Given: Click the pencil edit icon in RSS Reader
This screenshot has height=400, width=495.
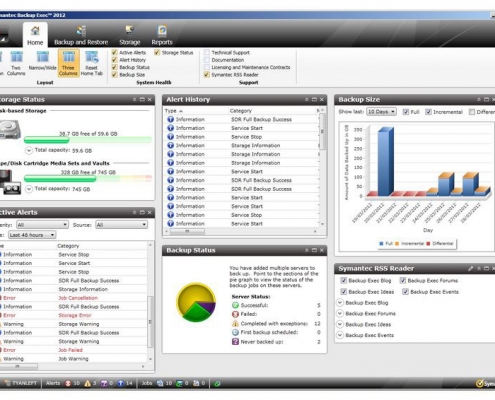Looking at the screenshot, I should (x=470, y=269).
